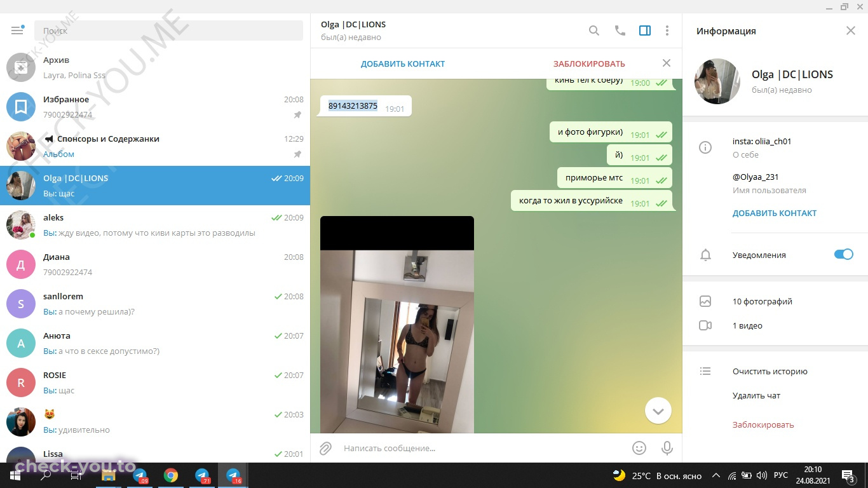This screenshot has height=488, width=868.
Task: Open the chat previewing "удивительно"
Action: point(155,422)
